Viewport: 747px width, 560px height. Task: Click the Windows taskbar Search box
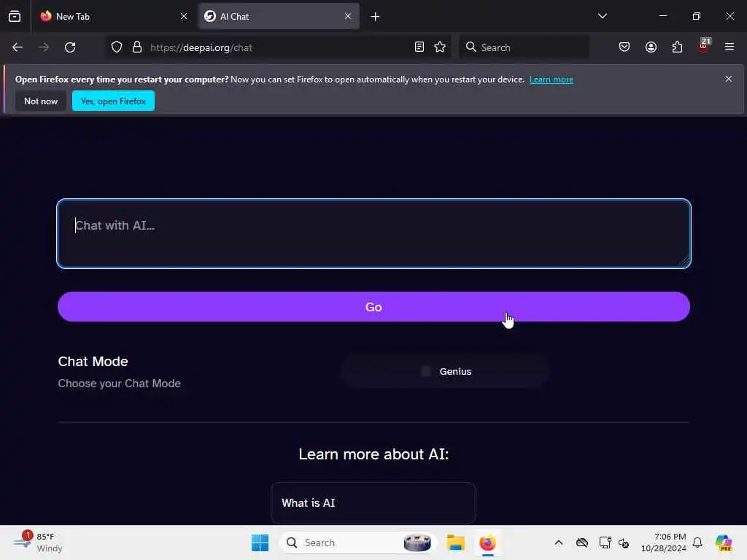[357, 542]
